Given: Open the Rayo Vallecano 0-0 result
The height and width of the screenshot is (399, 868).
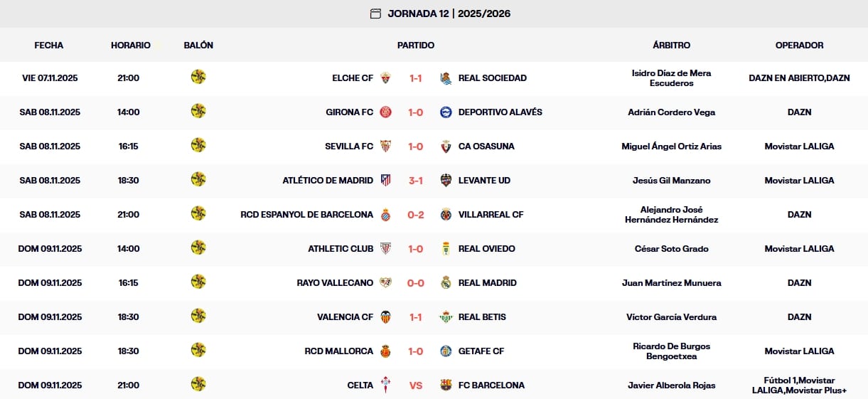Looking at the screenshot, I should (416, 283).
